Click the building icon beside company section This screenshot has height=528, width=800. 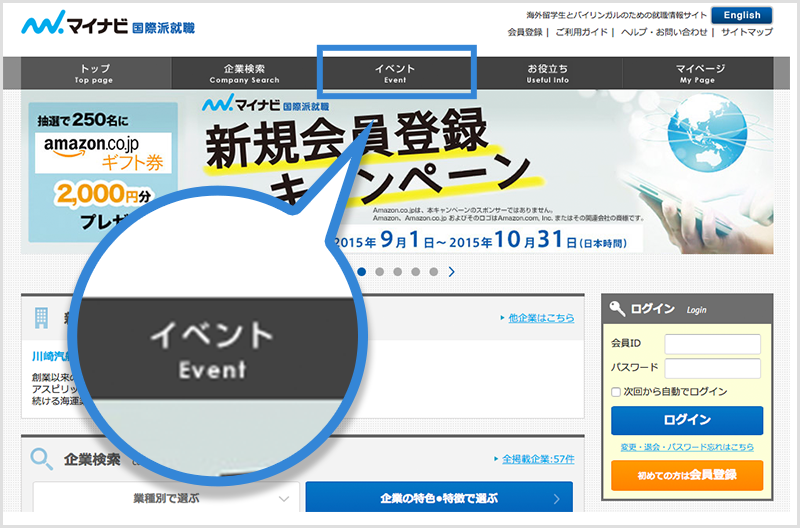pyautogui.click(x=41, y=317)
